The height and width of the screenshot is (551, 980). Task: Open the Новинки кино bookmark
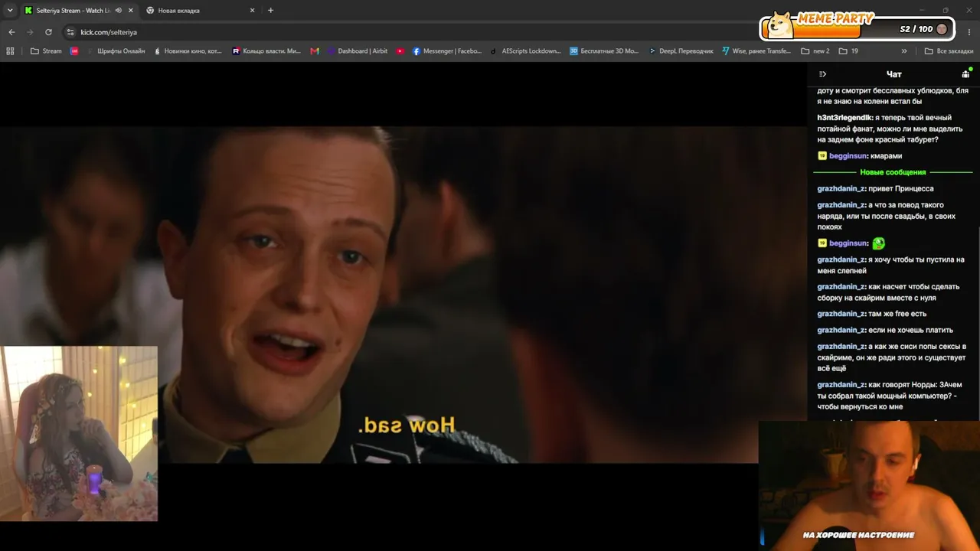point(188,51)
